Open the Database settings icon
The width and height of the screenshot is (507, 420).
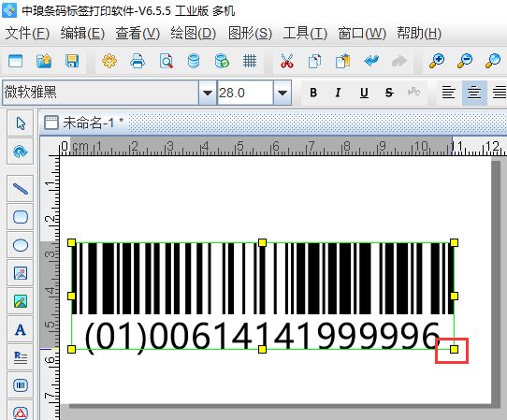click(x=194, y=61)
